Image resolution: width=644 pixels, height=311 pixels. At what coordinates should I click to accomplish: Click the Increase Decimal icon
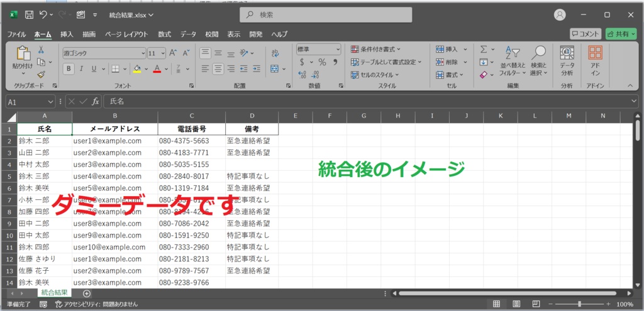click(303, 75)
